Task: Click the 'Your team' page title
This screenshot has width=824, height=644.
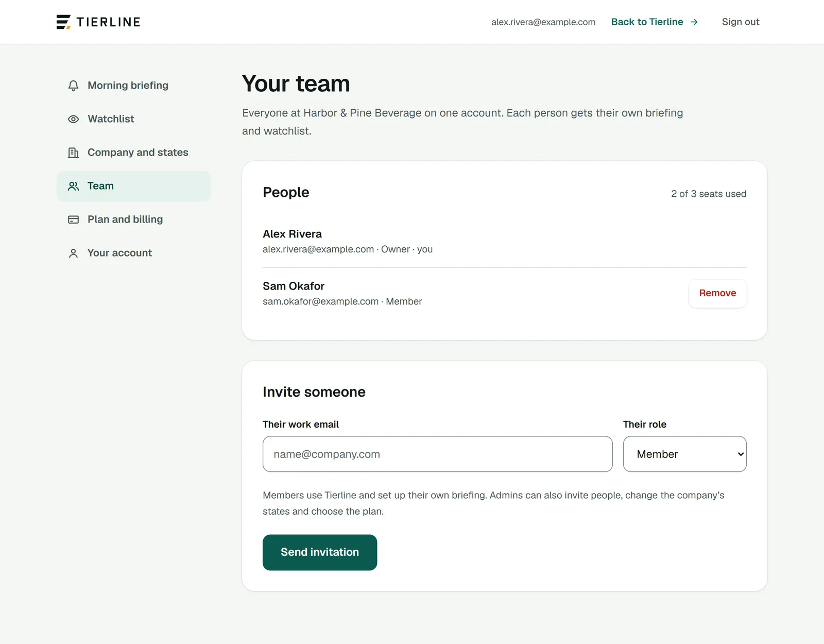Action: (x=296, y=83)
